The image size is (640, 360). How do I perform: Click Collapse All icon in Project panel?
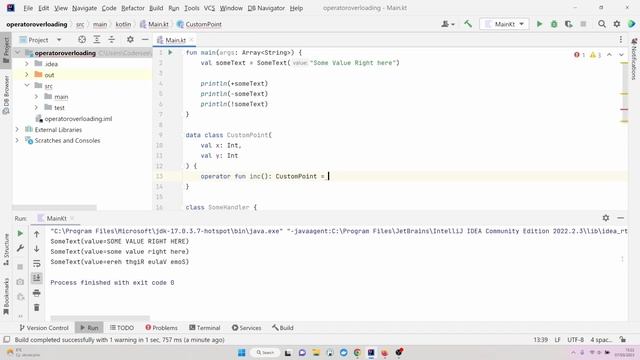pos(111,40)
